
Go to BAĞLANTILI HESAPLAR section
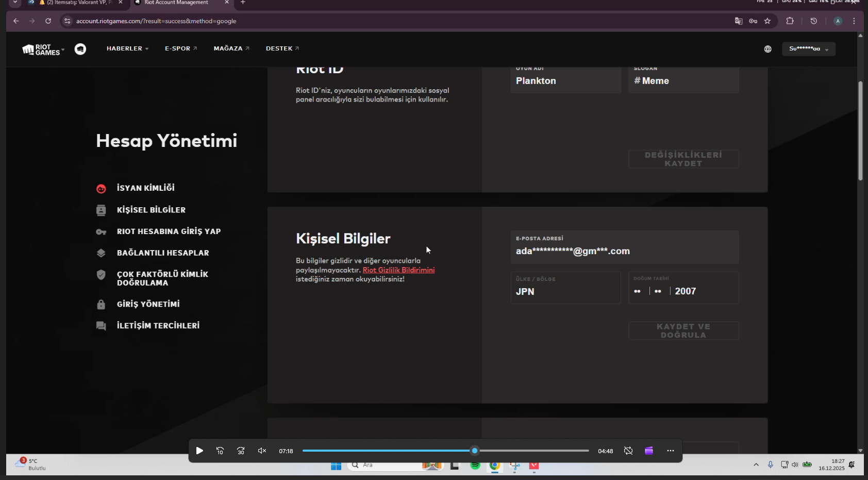163,253
